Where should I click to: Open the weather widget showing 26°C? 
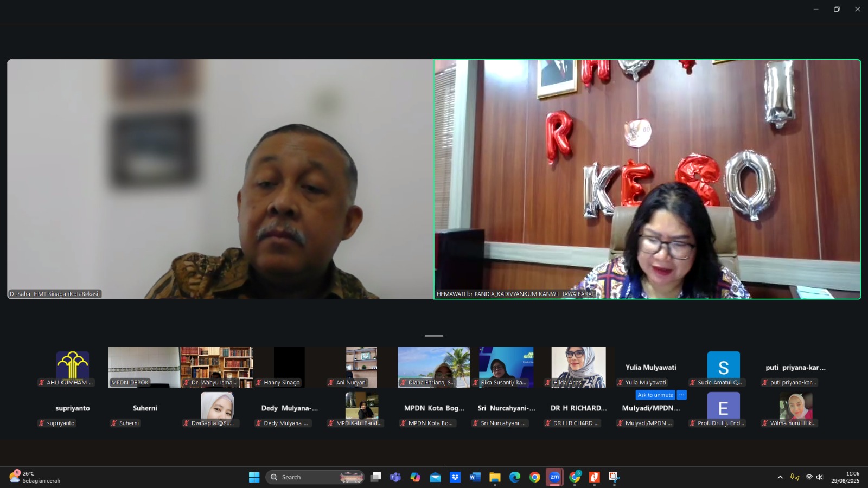point(35,477)
